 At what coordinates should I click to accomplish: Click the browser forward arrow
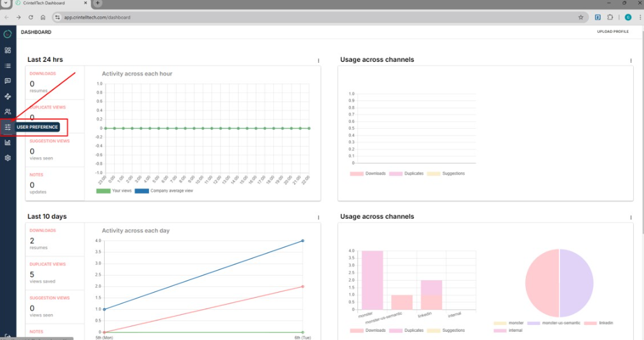18,17
